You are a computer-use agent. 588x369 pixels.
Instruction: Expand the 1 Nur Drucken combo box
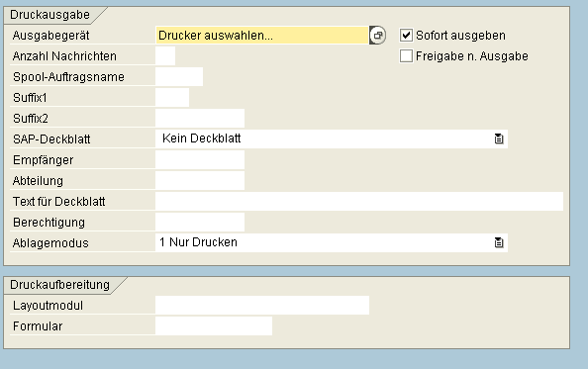[x=332, y=242]
